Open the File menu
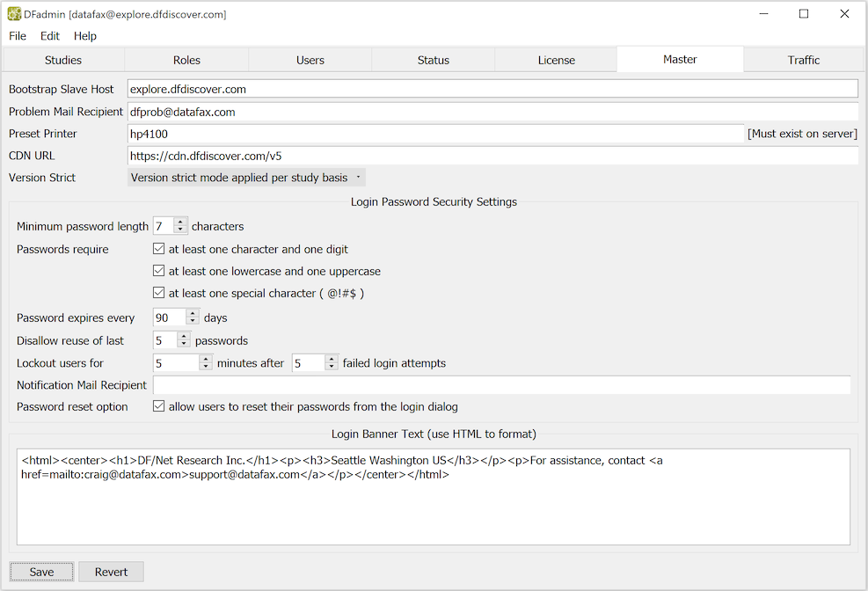The image size is (868, 591). click(x=18, y=36)
